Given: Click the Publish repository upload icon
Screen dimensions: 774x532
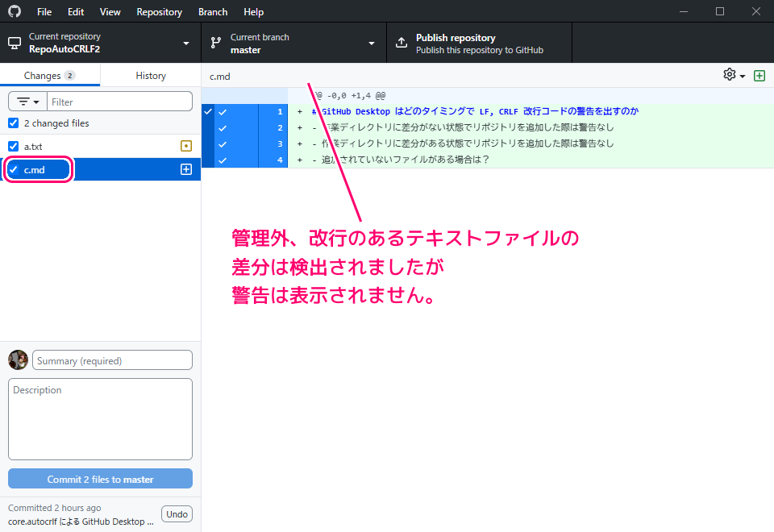Looking at the screenshot, I should (x=401, y=43).
